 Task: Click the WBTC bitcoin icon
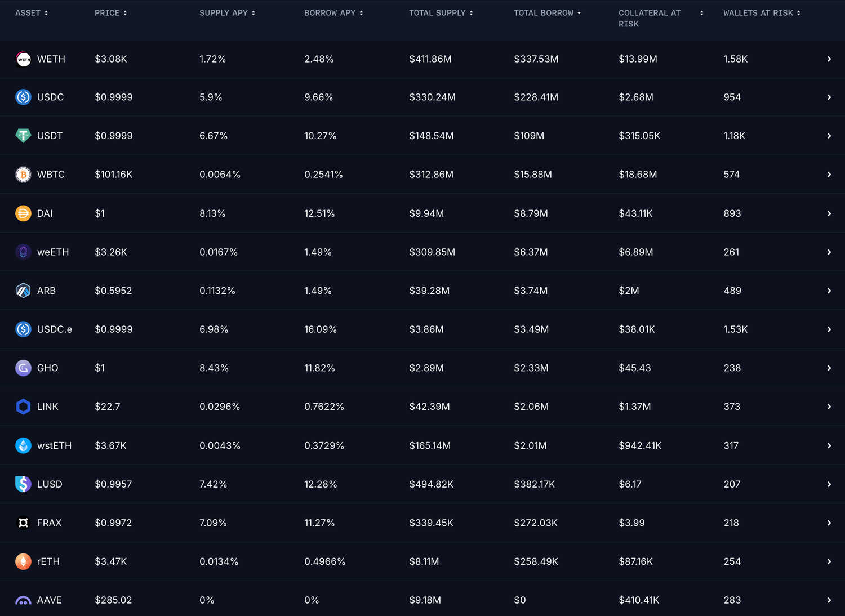(x=23, y=175)
